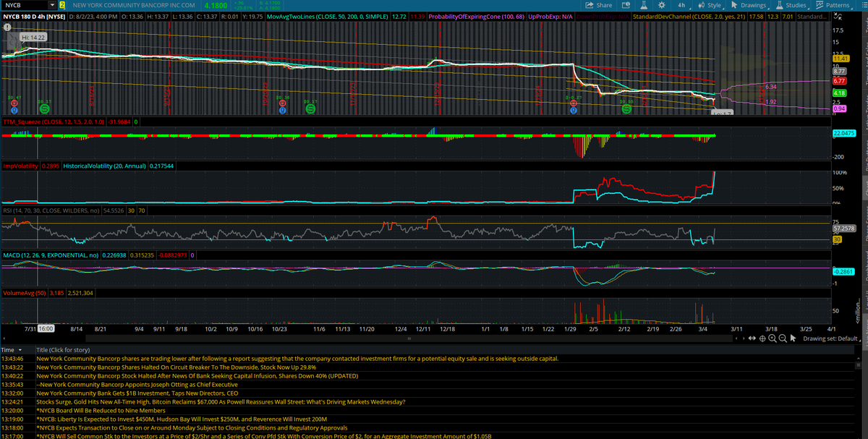Click the yellow symbol link number 2 icon
The image size is (868, 439).
tap(62, 5)
